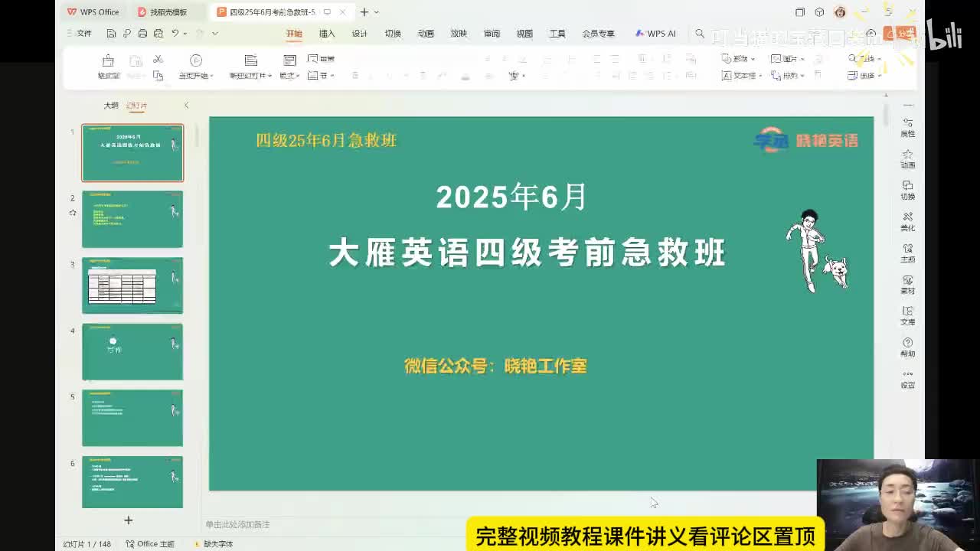The image size is (980, 551).
Task: Open the 选择 select dropdown
Action: [864, 75]
